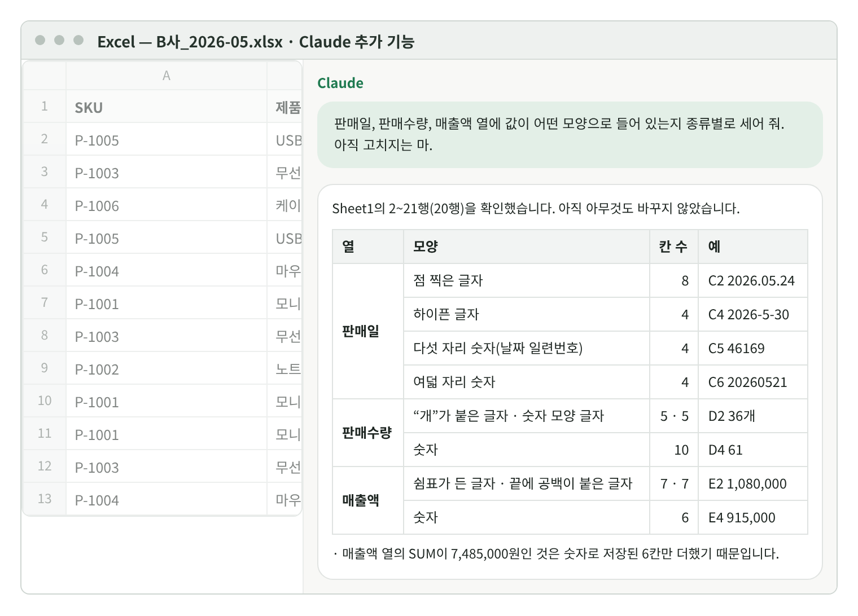Viewport: 858px width, 616px height.
Task: Select row header 1
Action: (x=44, y=107)
